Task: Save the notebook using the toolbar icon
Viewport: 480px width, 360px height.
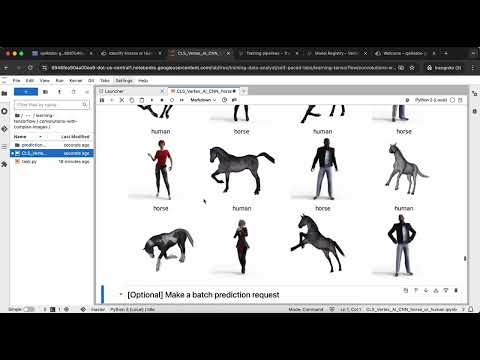Action: coord(102,100)
